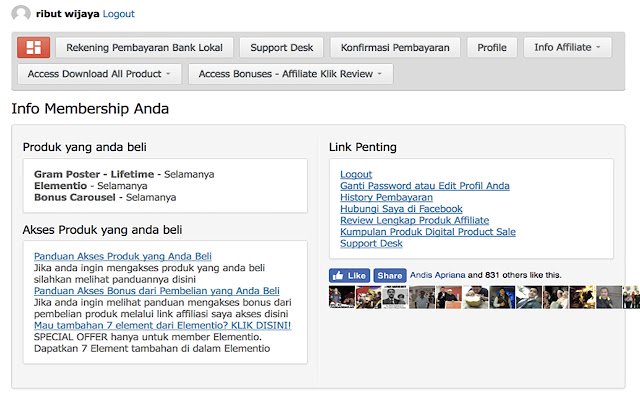The image size is (640, 400).
Task: Click Mau tambahan 7 element KLIK DISINI link
Action: click(162, 326)
